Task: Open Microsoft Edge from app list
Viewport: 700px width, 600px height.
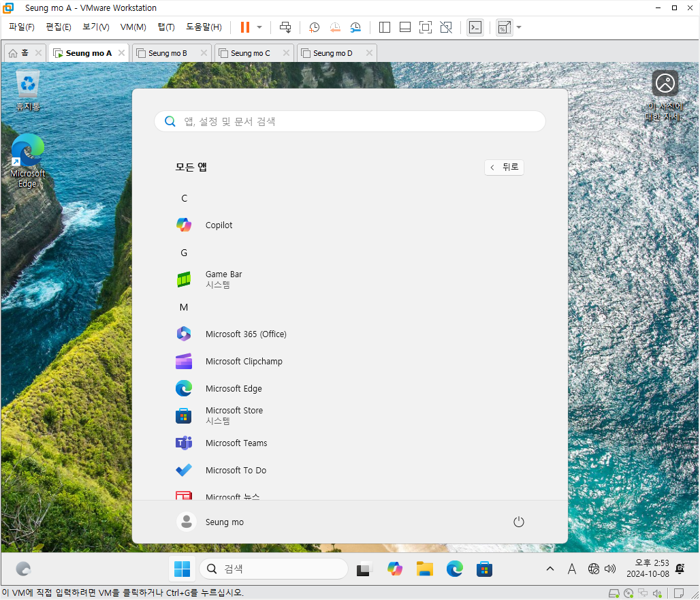Action: (x=350, y=388)
